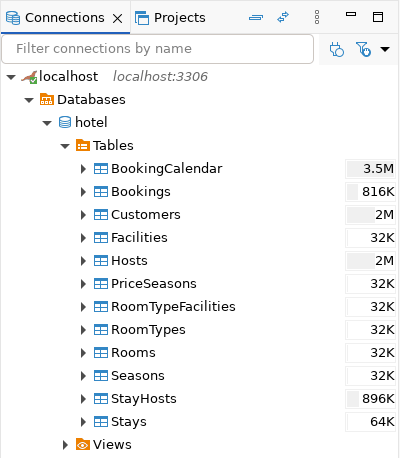The width and height of the screenshot is (400, 458).
Task: Click the Databases folder icon
Action: pos(47,99)
